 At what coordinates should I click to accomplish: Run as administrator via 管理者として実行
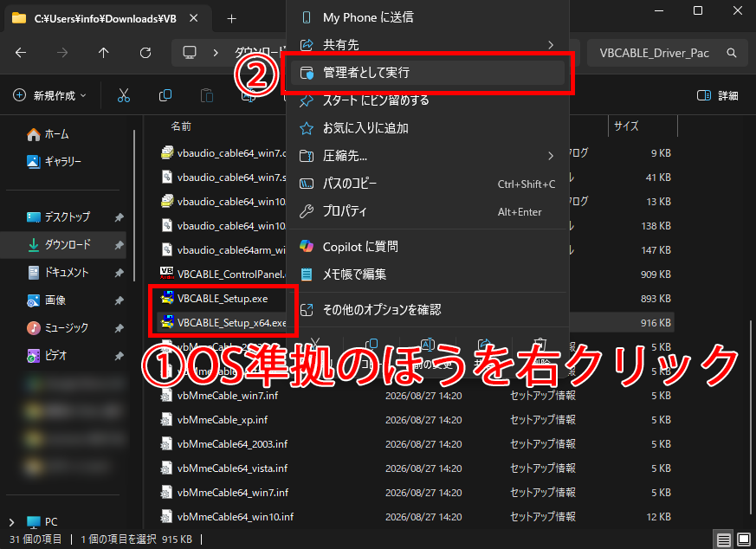(427, 73)
